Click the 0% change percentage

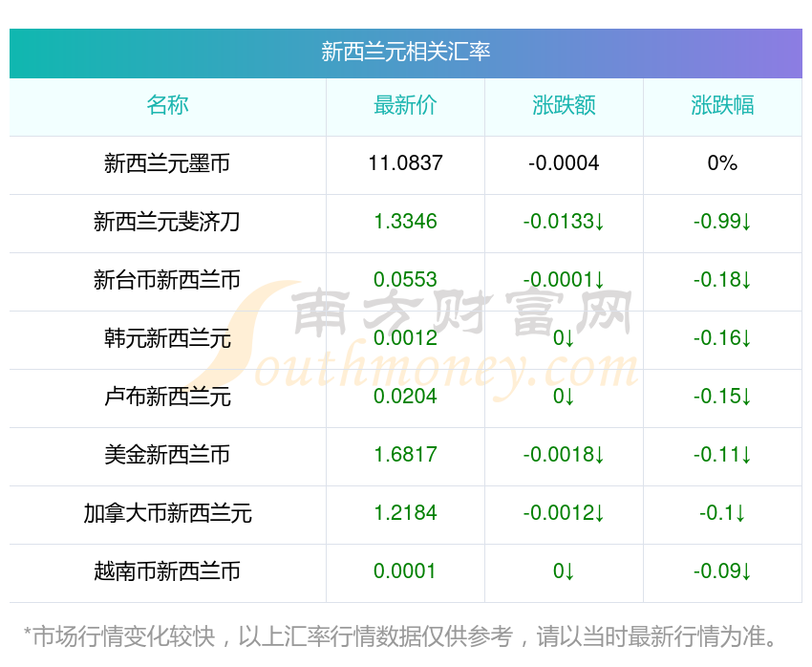722,163
